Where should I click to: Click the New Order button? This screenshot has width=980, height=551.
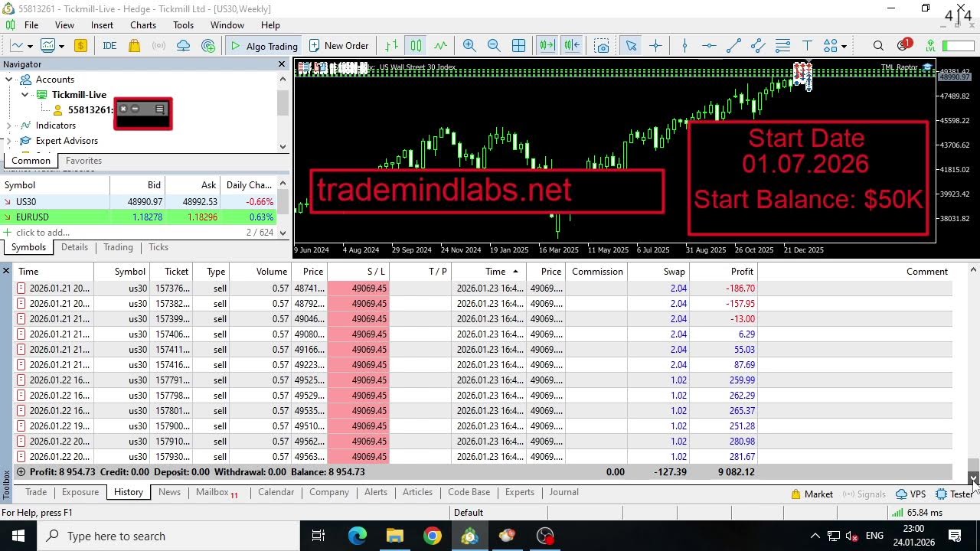(x=338, y=46)
